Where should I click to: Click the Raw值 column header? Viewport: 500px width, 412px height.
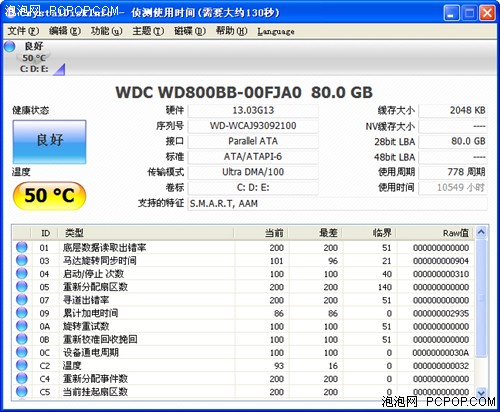coord(435,233)
